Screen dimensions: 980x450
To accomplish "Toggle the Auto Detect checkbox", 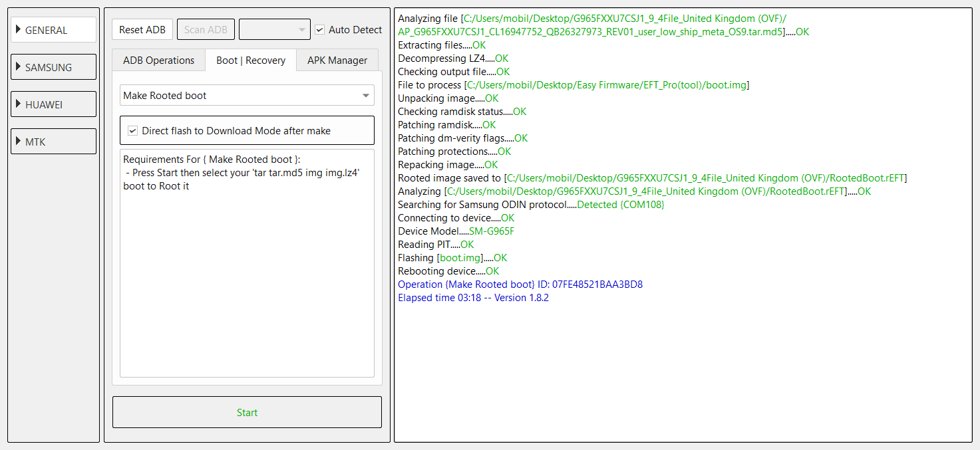I will pyautogui.click(x=319, y=29).
